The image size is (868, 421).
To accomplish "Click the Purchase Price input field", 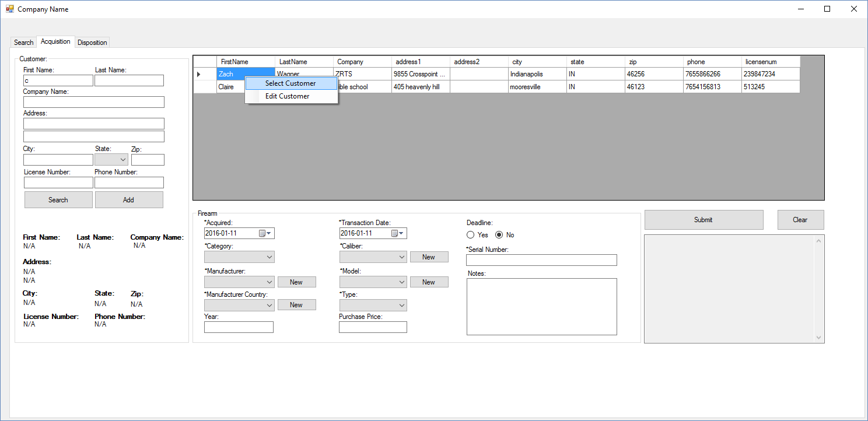I will point(373,327).
